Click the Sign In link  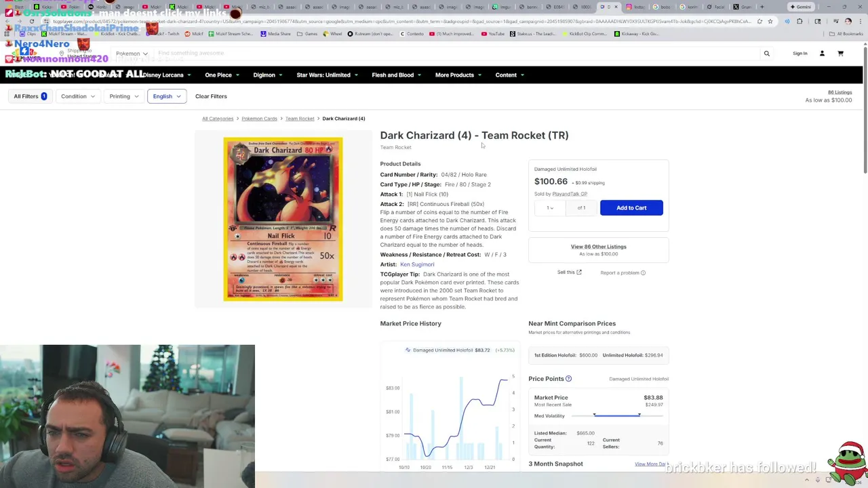coord(800,54)
